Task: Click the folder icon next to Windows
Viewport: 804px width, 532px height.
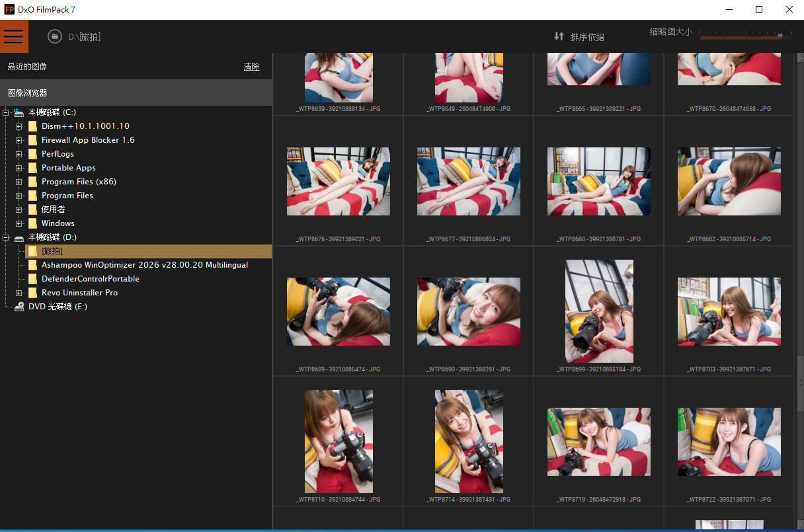Action: (x=32, y=223)
